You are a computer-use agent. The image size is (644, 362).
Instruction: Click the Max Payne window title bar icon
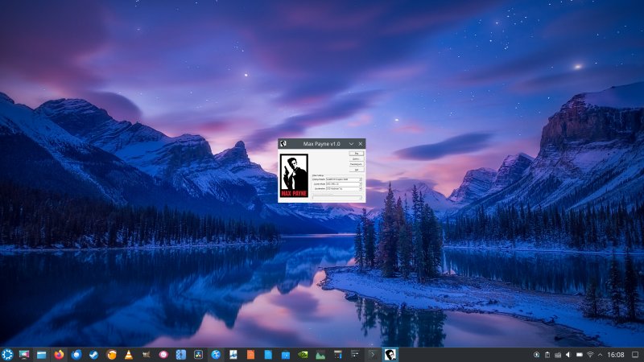click(x=283, y=144)
